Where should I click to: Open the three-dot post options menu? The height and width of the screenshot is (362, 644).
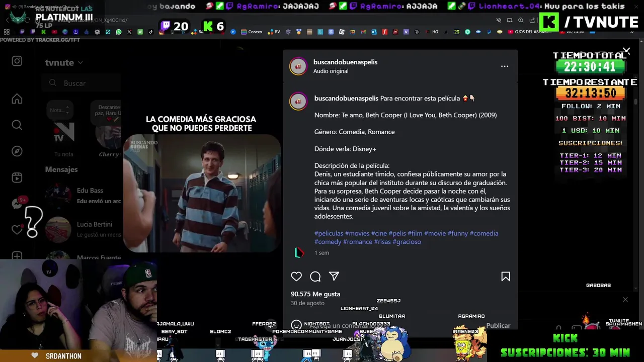point(505,66)
